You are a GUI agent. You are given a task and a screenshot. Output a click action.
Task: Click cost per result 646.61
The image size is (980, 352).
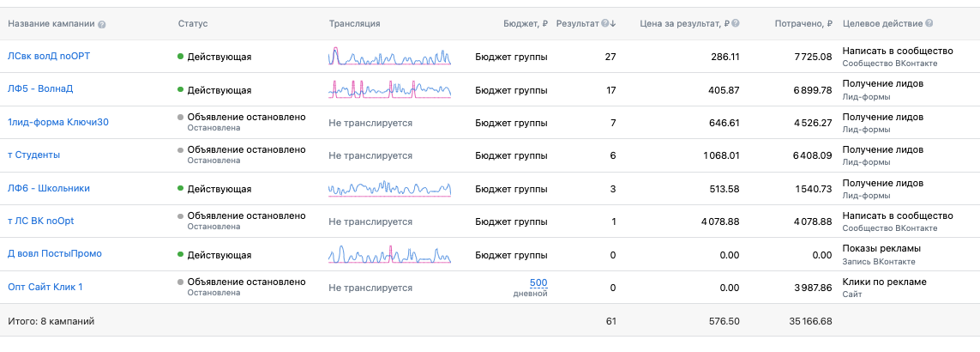click(724, 123)
